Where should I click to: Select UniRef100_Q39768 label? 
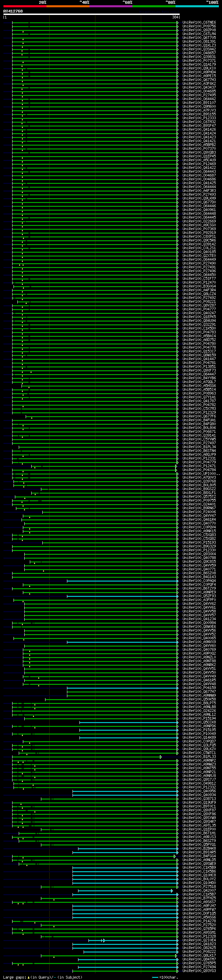(199, 481)
